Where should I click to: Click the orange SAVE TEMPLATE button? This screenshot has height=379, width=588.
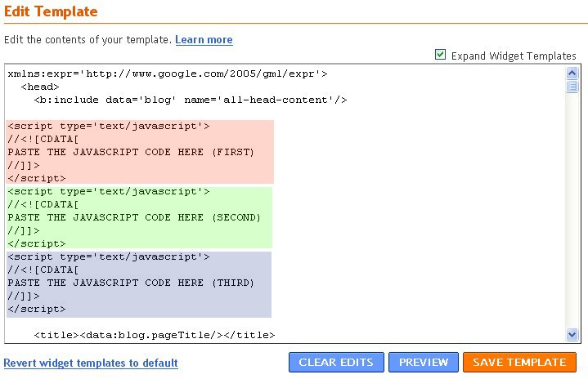click(x=519, y=363)
